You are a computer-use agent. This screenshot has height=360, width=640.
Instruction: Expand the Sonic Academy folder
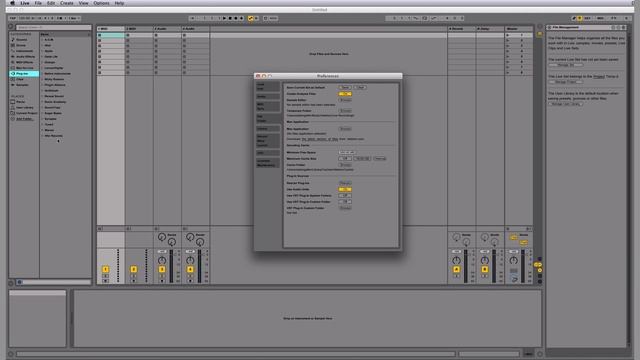[42, 102]
